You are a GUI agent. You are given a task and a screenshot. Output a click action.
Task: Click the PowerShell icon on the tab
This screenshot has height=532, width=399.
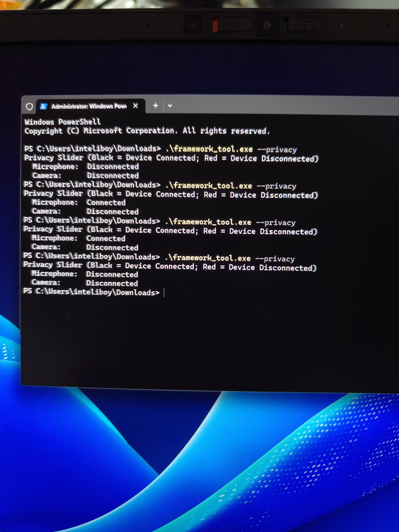43,106
